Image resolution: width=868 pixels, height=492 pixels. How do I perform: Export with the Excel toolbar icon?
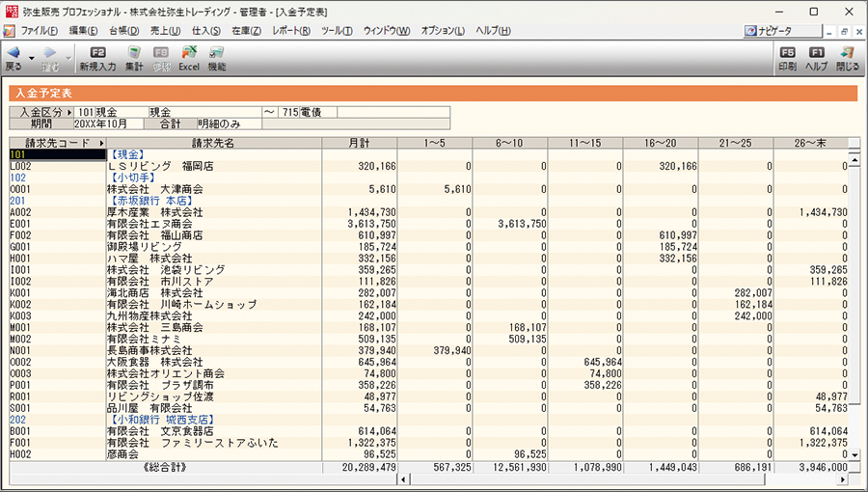[189, 52]
